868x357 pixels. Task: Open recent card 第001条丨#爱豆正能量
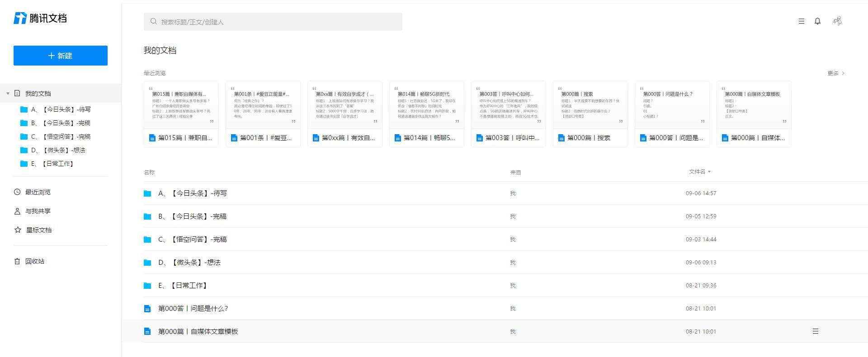263,114
